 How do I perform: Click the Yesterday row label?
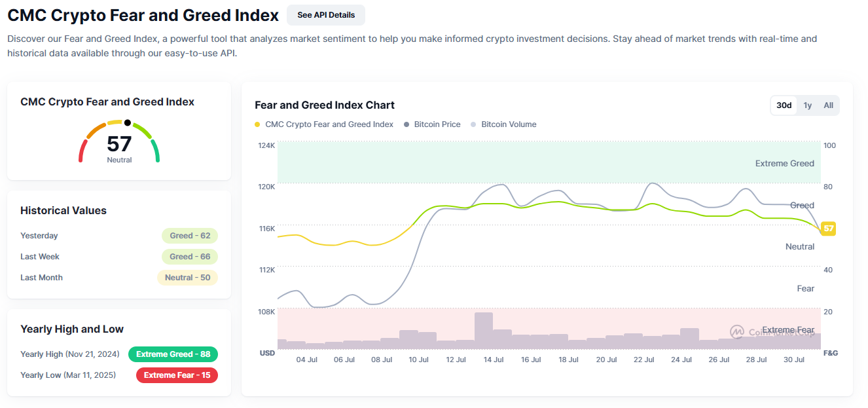pyautogui.click(x=39, y=236)
